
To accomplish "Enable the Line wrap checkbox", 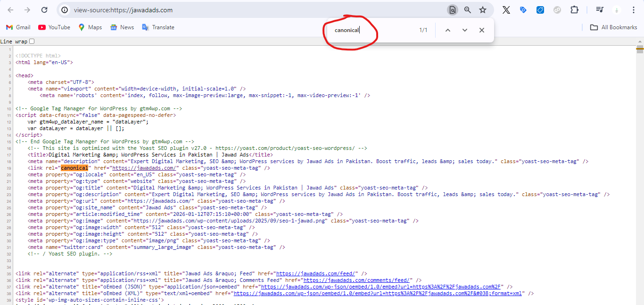I will click(x=32, y=41).
